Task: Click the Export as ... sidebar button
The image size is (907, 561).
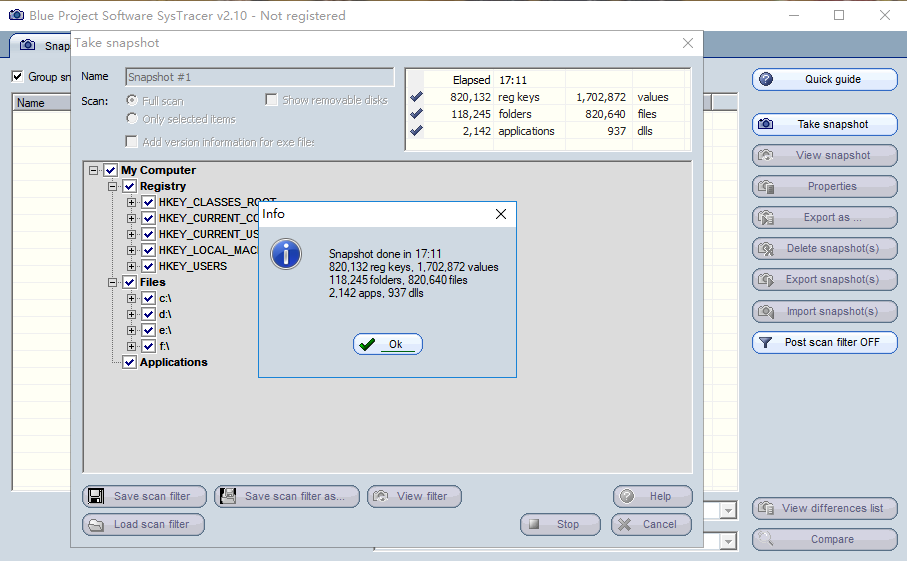Action: click(825, 217)
